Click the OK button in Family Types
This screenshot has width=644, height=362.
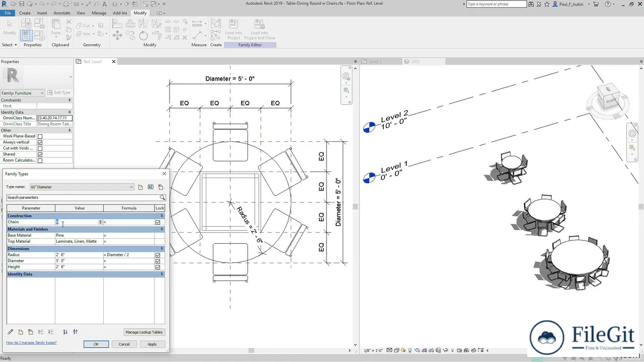pyautogui.click(x=96, y=344)
